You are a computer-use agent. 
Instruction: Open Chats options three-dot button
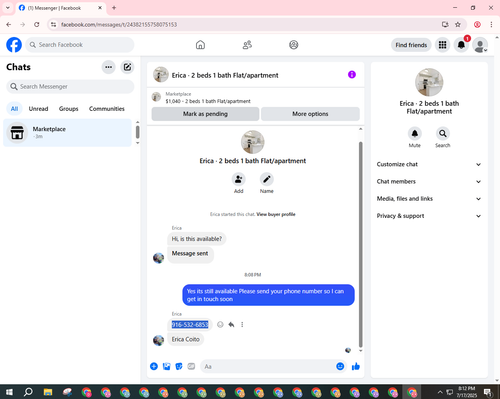(x=108, y=67)
